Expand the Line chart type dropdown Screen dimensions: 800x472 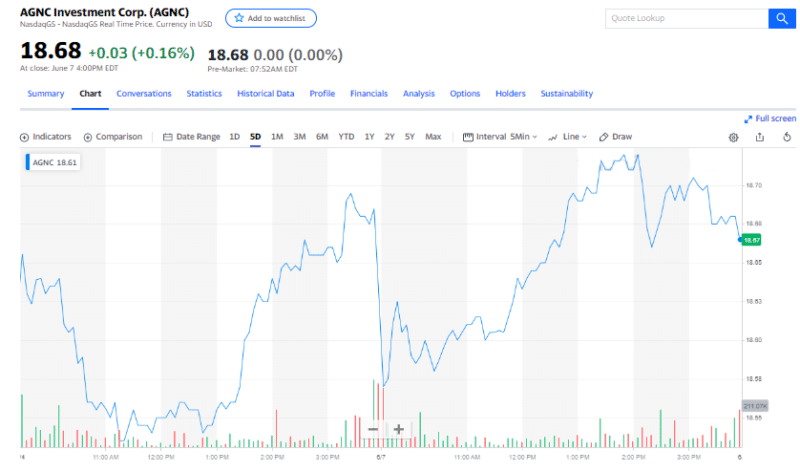(567, 137)
